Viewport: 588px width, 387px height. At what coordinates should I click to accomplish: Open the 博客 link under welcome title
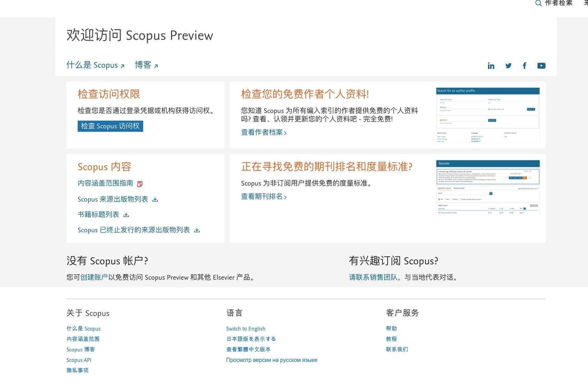click(143, 65)
